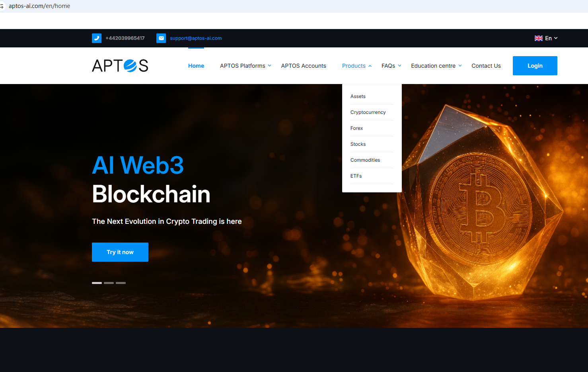Expand the APTOS Platforms menu
588x372 pixels.
tap(245, 66)
